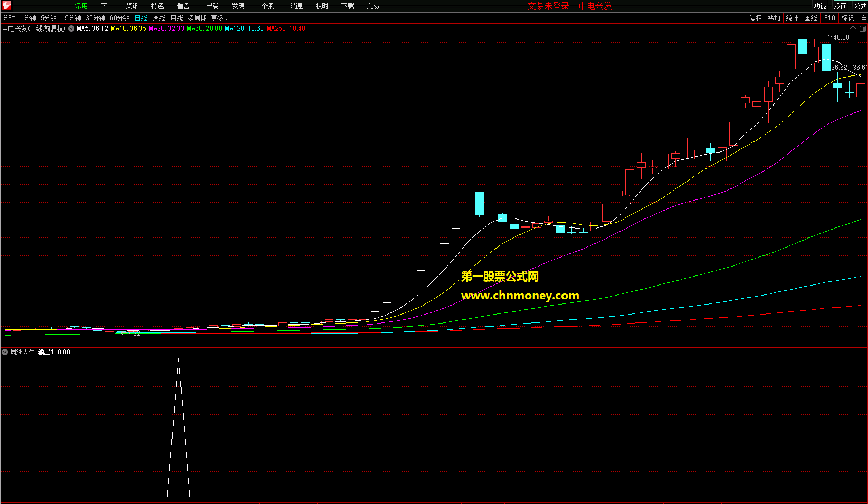This screenshot has width=868, height=504.
Task: Click the 40.88 high price marker
Action: tap(841, 37)
